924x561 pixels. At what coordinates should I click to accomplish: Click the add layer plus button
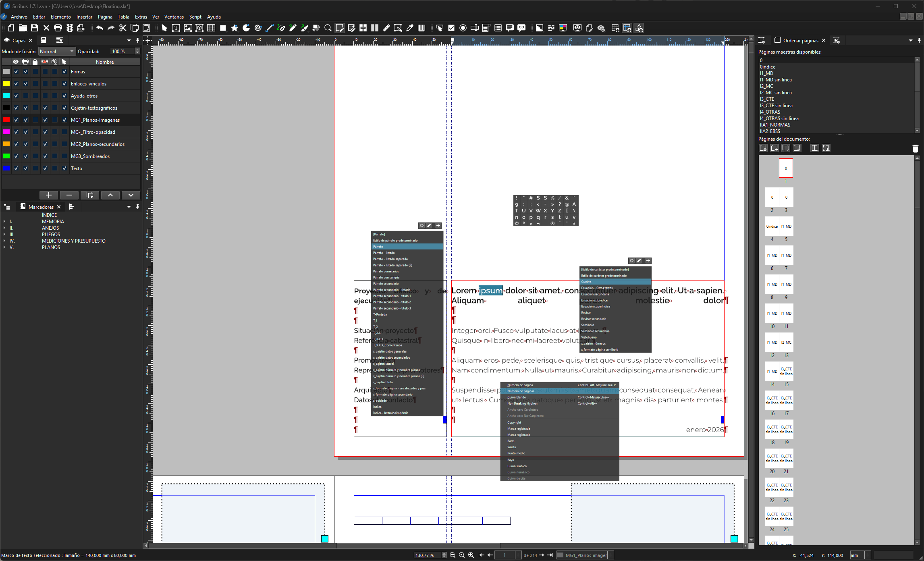pos(49,195)
